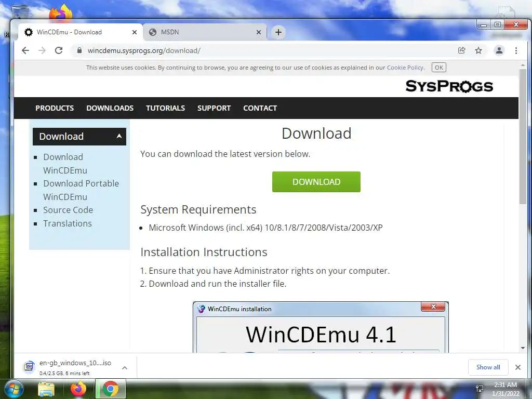Click the Recycle Bin desktop icon
The image size is (532, 399).
click(x=20, y=11)
